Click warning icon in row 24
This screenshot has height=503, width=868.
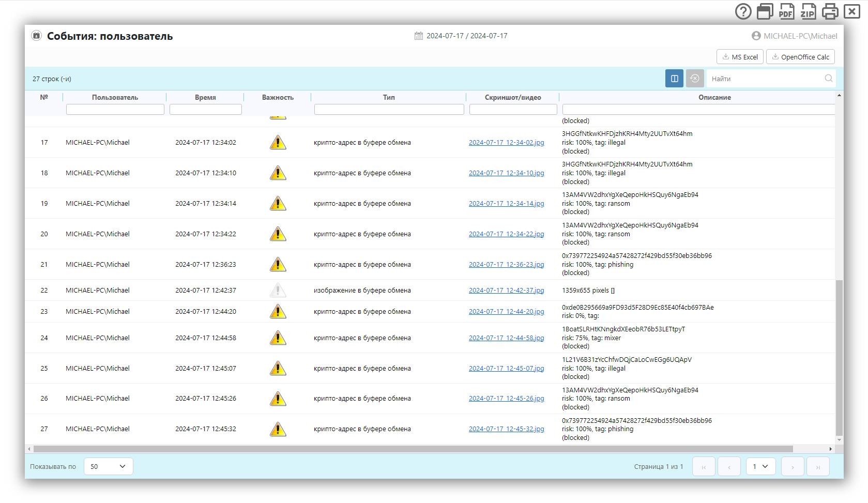pos(278,338)
